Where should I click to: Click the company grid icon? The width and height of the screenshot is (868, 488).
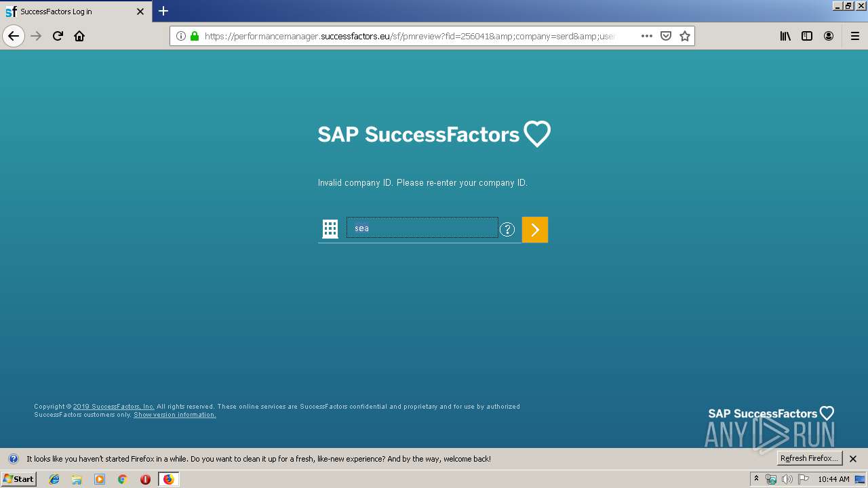(330, 229)
